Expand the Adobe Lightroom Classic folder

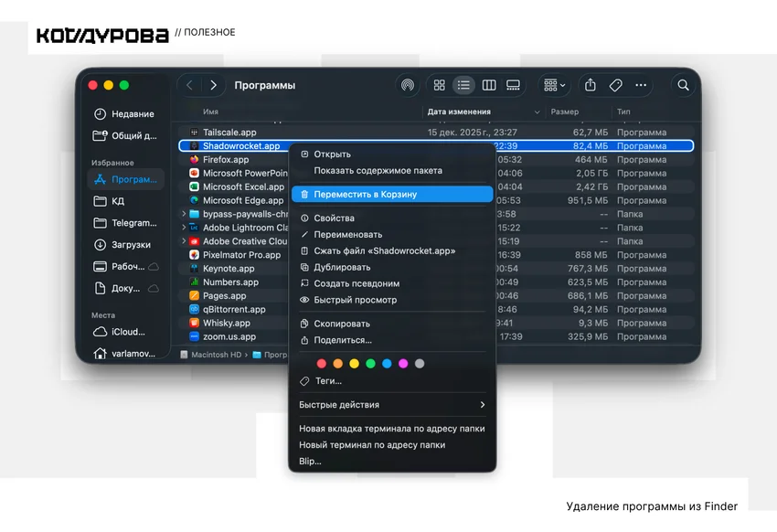tap(184, 228)
